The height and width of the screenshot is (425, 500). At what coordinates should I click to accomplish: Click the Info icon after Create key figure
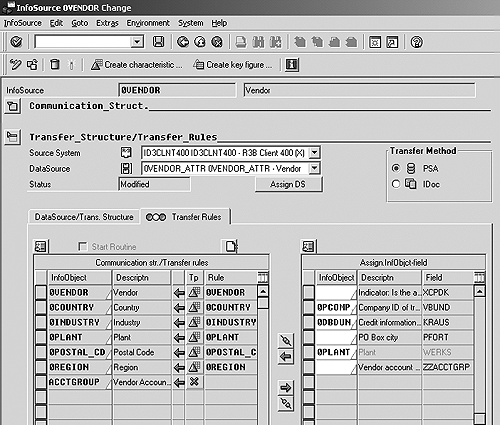(292, 64)
